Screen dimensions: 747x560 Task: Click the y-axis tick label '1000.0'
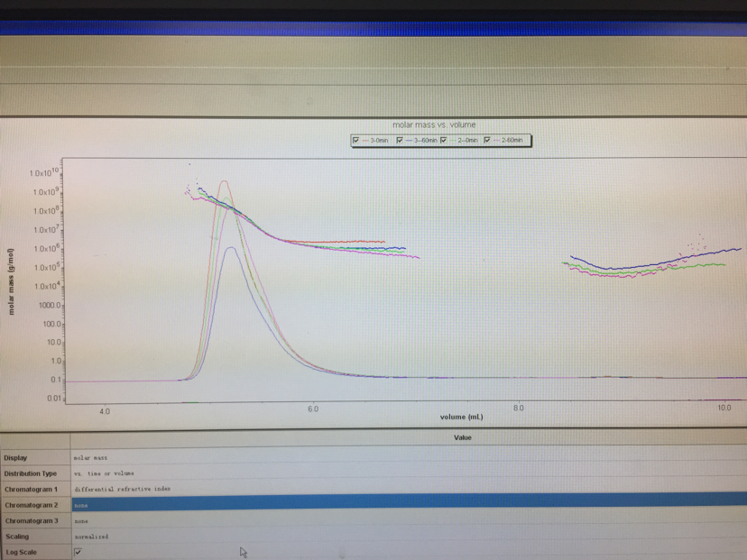coord(50,305)
